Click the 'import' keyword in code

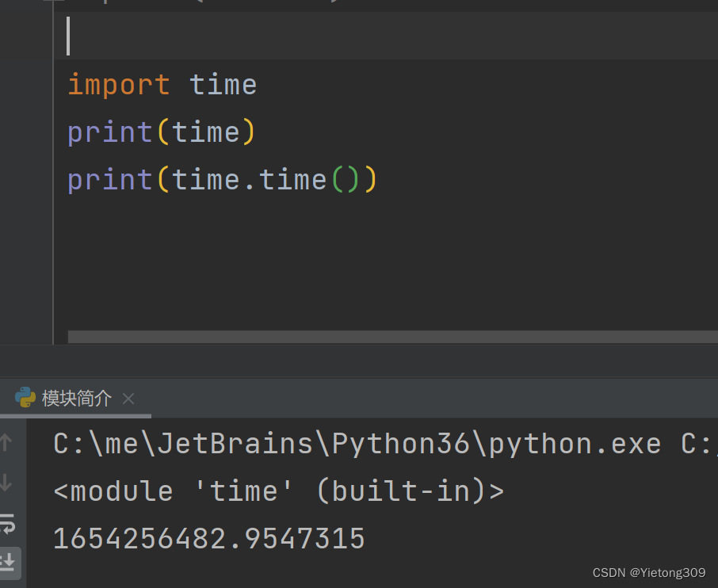click(119, 85)
